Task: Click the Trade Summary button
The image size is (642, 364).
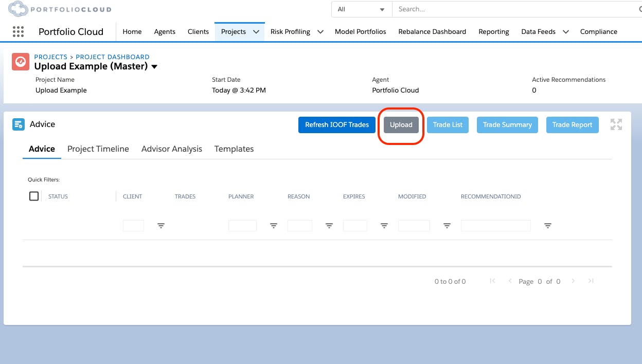Action: pyautogui.click(x=507, y=124)
